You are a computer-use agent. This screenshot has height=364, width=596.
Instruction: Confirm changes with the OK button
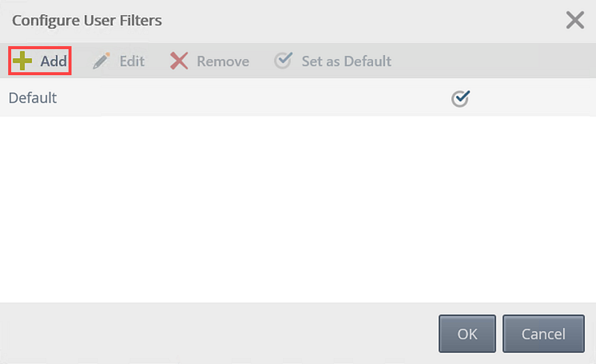(x=467, y=333)
